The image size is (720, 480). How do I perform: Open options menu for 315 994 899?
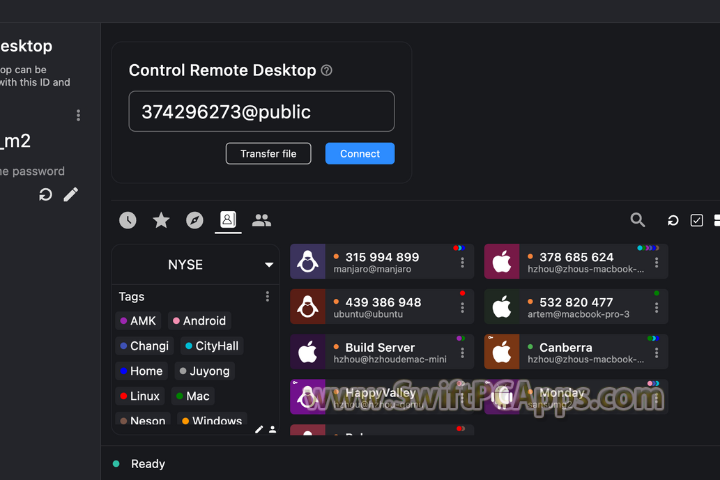click(x=462, y=262)
